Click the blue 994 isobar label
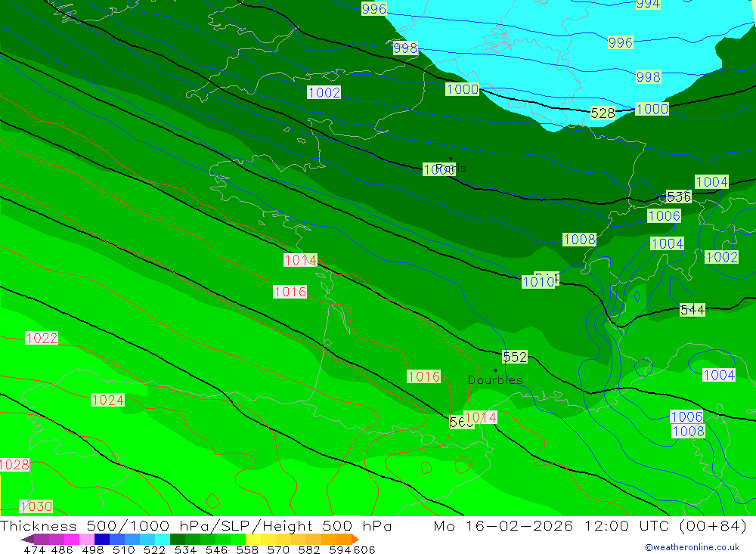 (x=648, y=4)
